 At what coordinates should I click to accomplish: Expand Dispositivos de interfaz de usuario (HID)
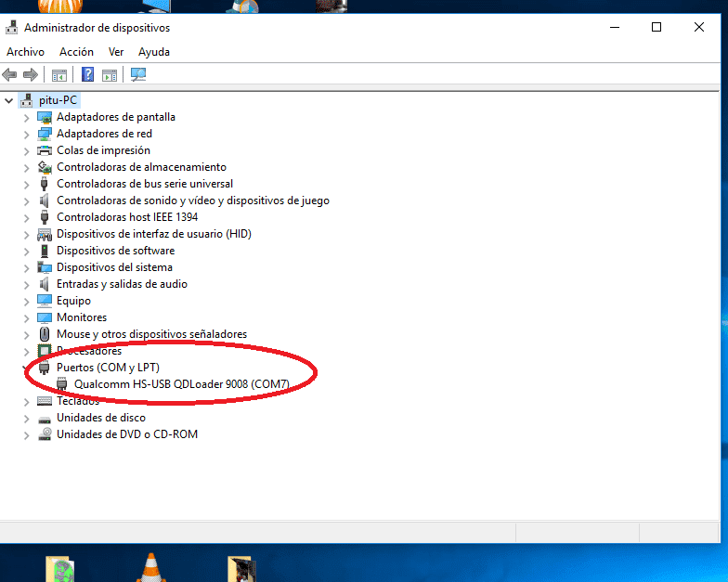pos(26,235)
